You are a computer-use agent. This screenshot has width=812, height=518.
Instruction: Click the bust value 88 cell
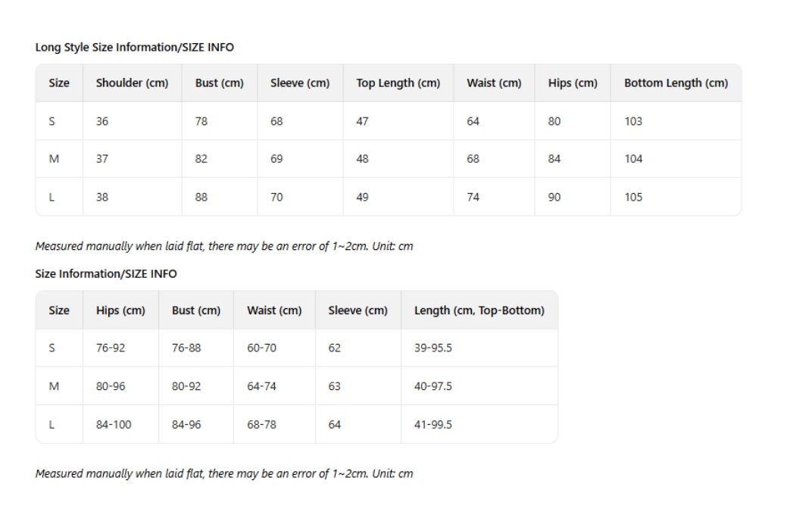(201, 197)
